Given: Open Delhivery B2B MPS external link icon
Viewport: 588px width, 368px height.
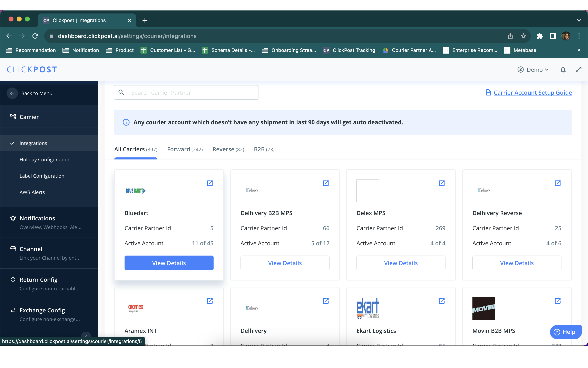Looking at the screenshot, I should (326, 183).
